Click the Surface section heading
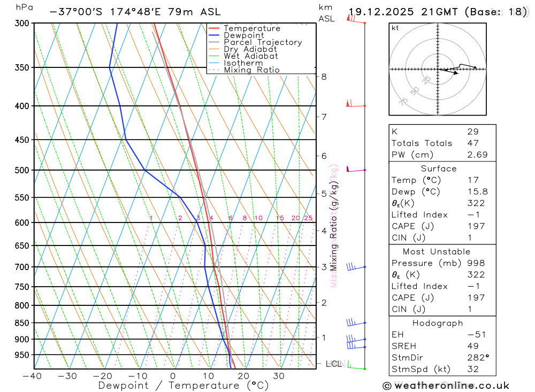 [439, 168]
